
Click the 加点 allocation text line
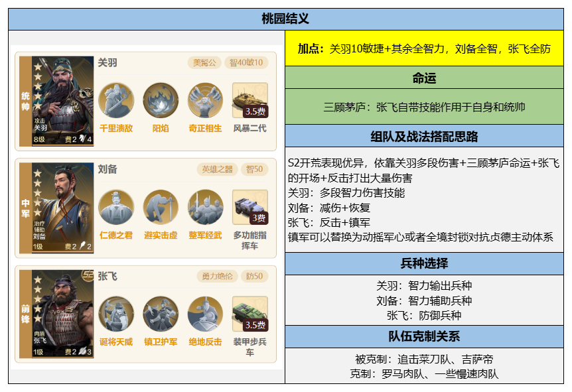pos(424,48)
